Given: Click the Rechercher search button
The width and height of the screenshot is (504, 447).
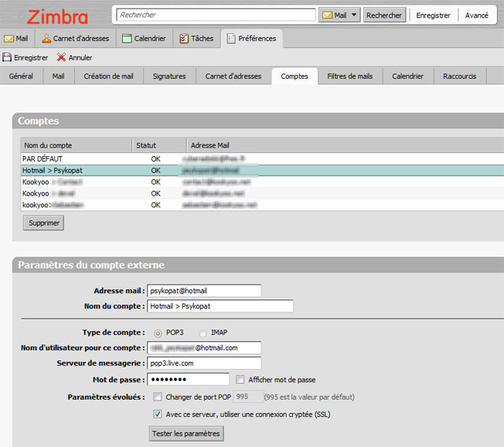Looking at the screenshot, I should click(x=384, y=15).
